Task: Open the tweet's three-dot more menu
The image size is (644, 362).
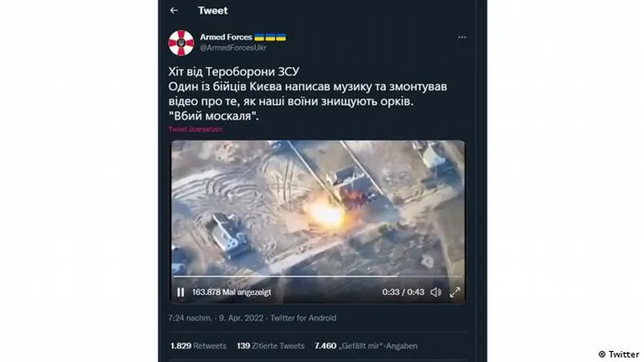Action: tap(462, 38)
